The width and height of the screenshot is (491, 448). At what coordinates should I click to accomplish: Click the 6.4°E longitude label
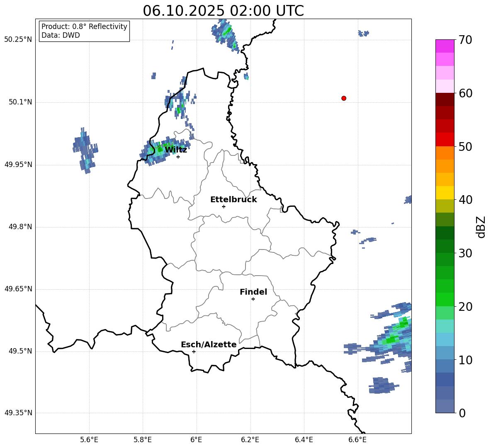tap(304, 440)
